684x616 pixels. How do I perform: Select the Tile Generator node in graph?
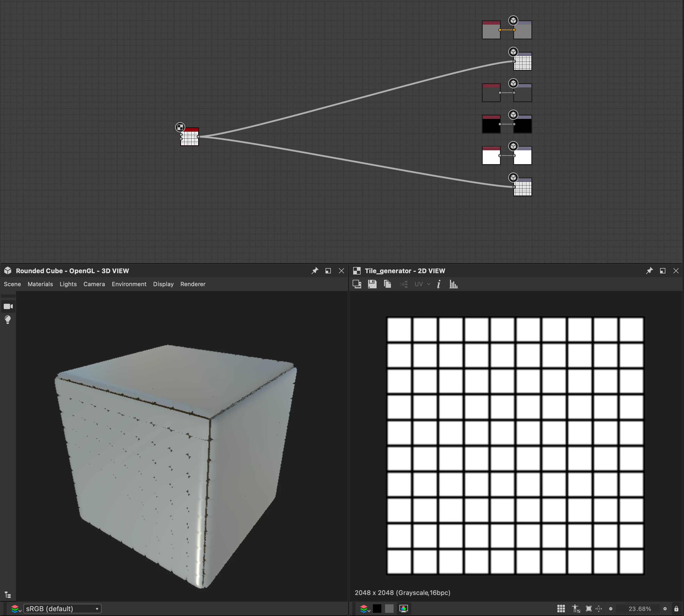pos(190,137)
